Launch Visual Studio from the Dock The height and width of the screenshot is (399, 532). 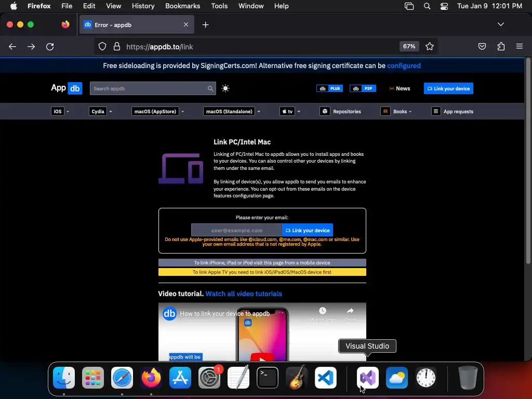point(368,378)
